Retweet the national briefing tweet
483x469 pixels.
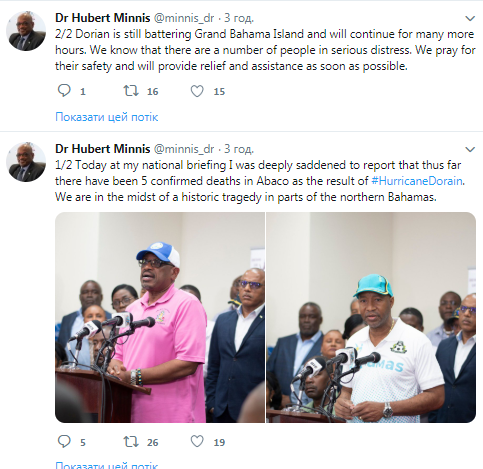tap(131, 442)
